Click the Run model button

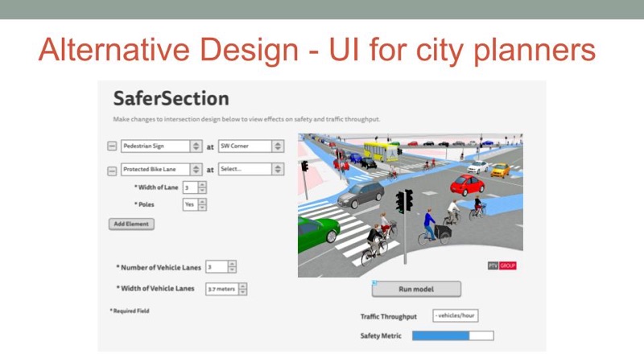[x=416, y=289]
